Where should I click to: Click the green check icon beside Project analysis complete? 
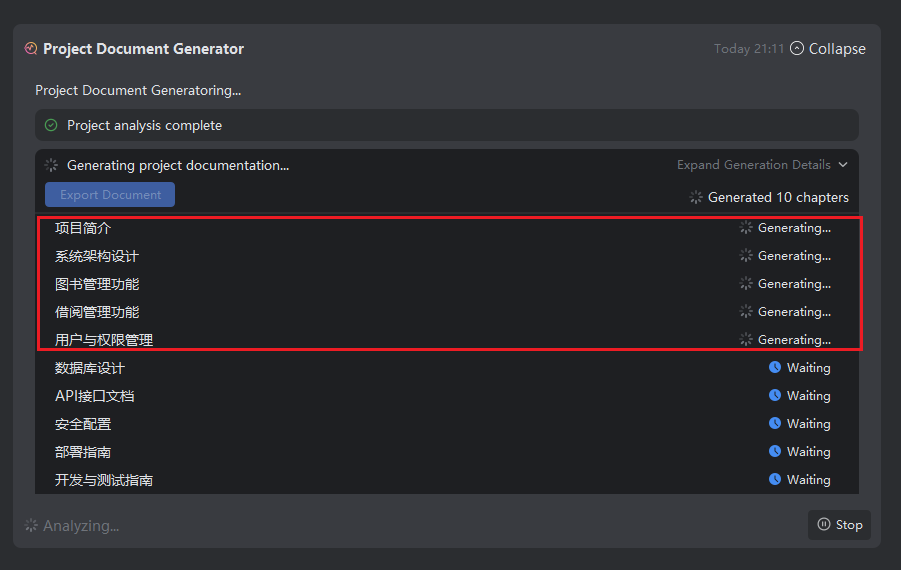click(x=51, y=125)
